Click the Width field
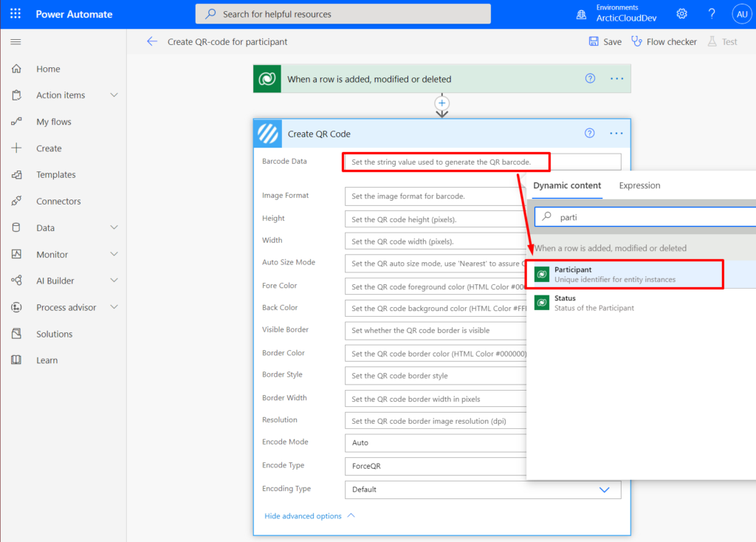 (436, 241)
